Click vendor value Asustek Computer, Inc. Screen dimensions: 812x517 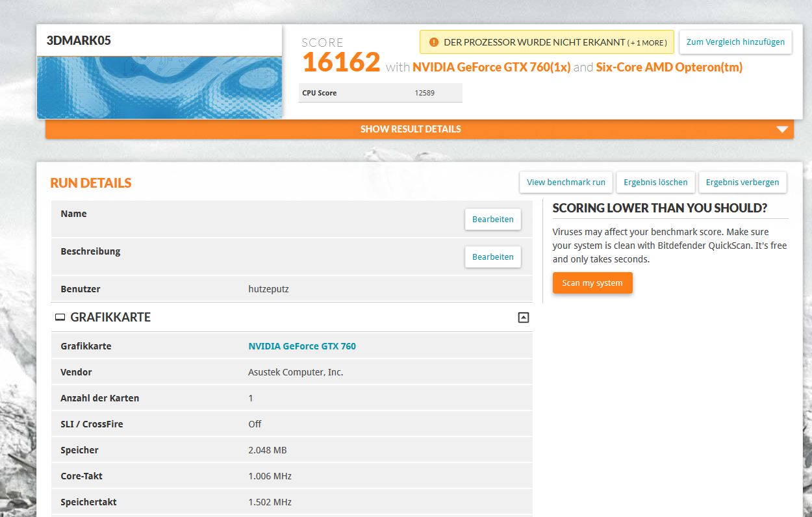(296, 372)
